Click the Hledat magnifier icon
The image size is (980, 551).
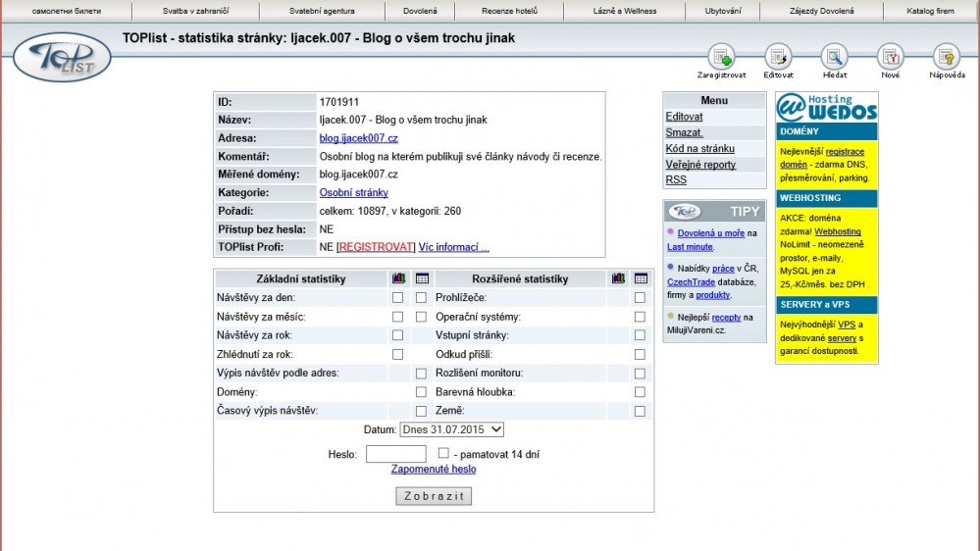tap(834, 57)
